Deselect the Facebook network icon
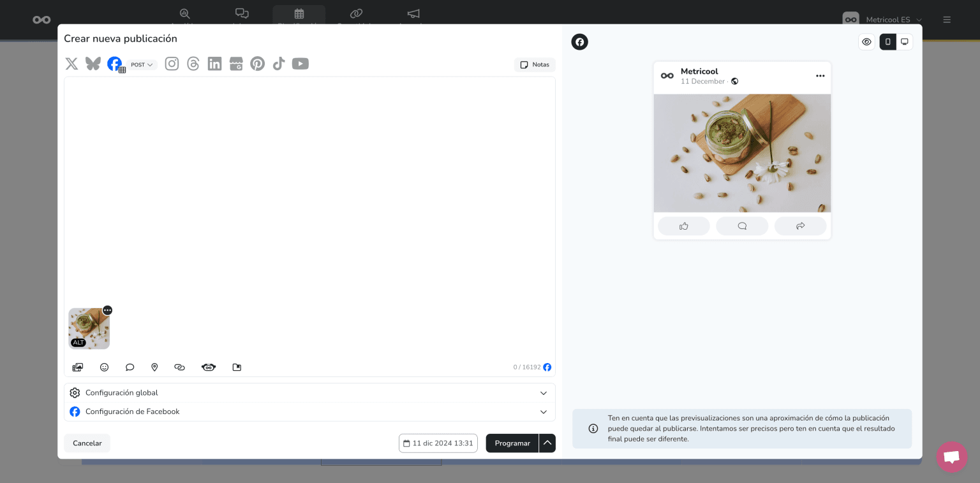 114,63
